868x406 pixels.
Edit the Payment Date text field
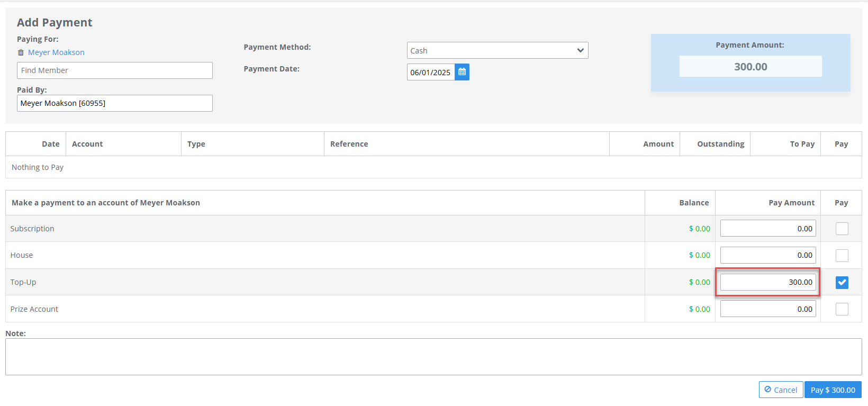[431, 72]
